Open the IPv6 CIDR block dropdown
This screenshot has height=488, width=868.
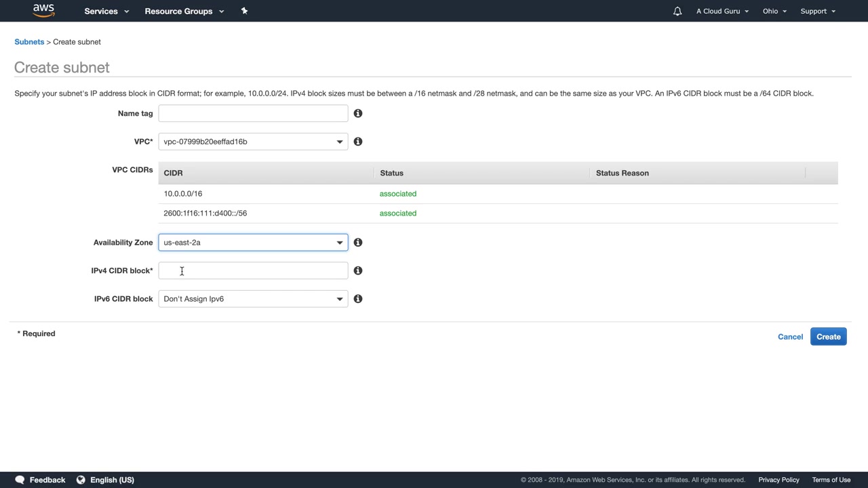pos(253,299)
